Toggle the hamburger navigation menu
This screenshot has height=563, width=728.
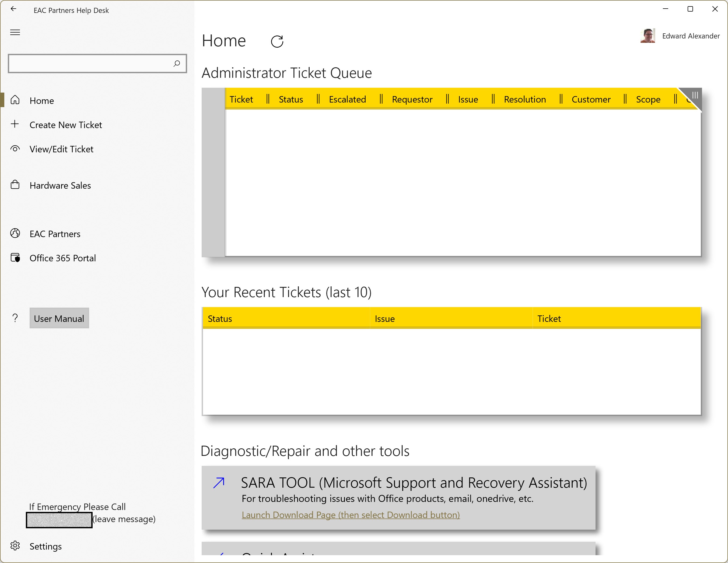pos(15,32)
